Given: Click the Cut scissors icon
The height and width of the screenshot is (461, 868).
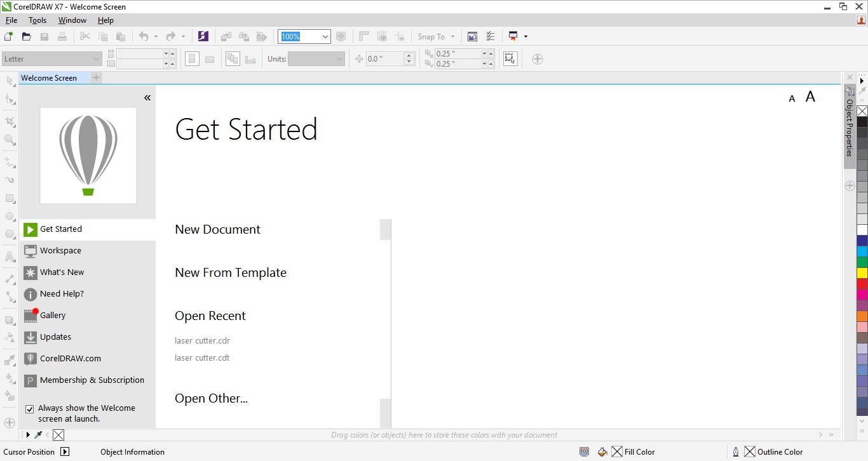Looking at the screenshot, I should pos(85,37).
